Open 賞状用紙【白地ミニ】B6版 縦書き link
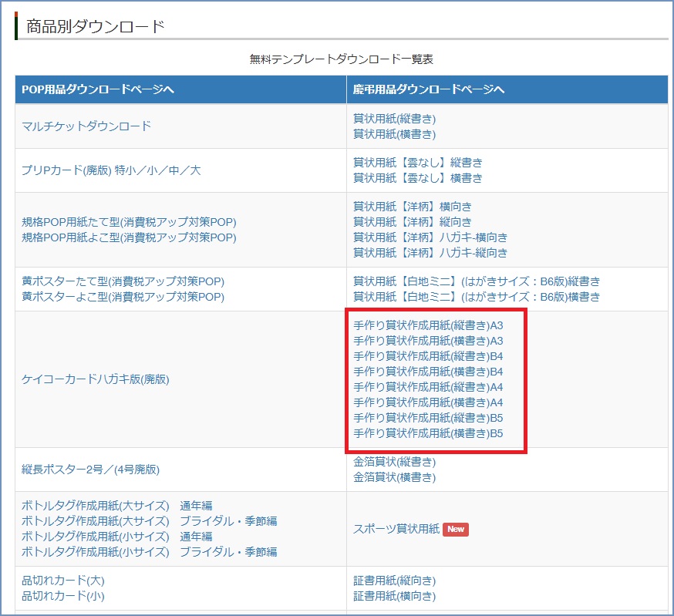Image resolution: width=674 pixels, height=616 pixels. pos(476,281)
